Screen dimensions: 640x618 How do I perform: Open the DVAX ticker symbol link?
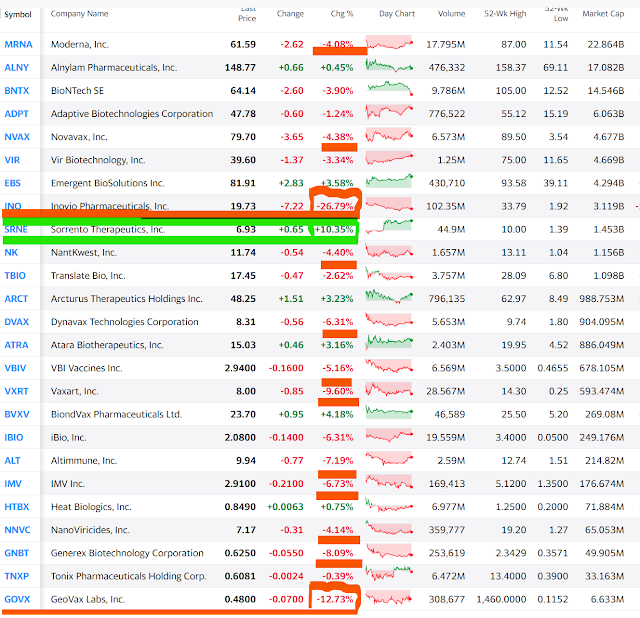(17, 322)
